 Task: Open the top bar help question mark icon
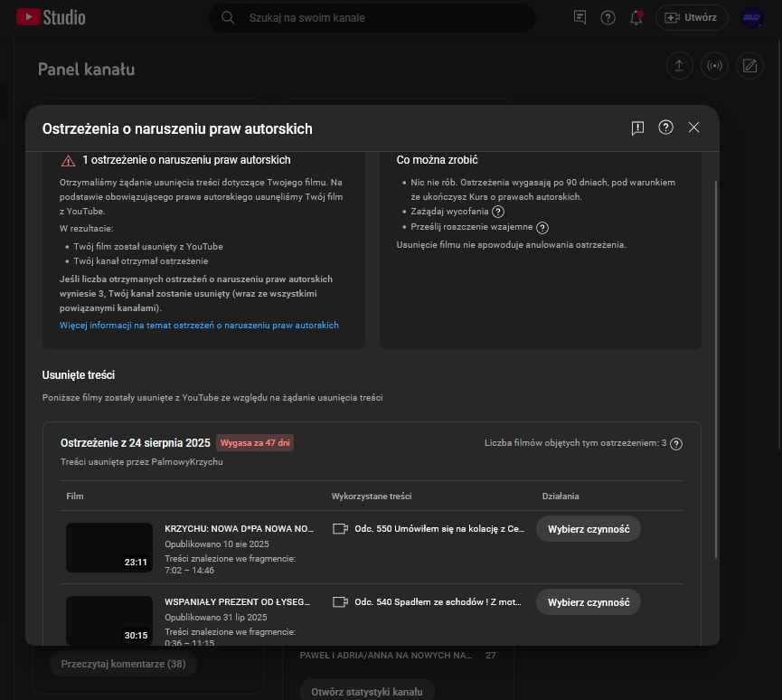[608, 17]
